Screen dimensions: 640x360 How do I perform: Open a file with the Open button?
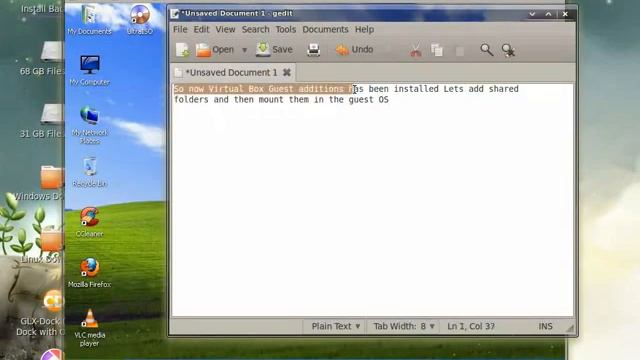tap(215, 50)
